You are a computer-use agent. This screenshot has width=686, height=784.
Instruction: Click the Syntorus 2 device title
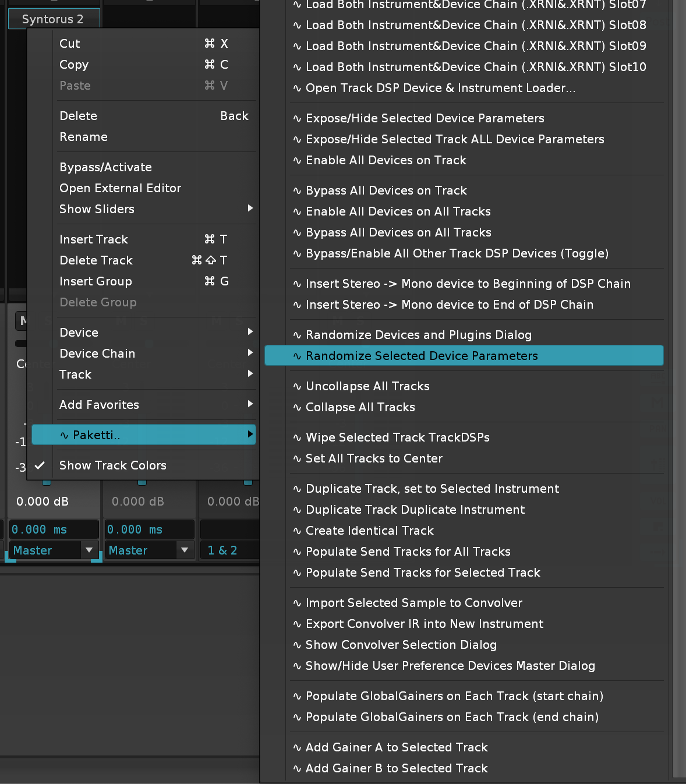pyautogui.click(x=53, y=19)
